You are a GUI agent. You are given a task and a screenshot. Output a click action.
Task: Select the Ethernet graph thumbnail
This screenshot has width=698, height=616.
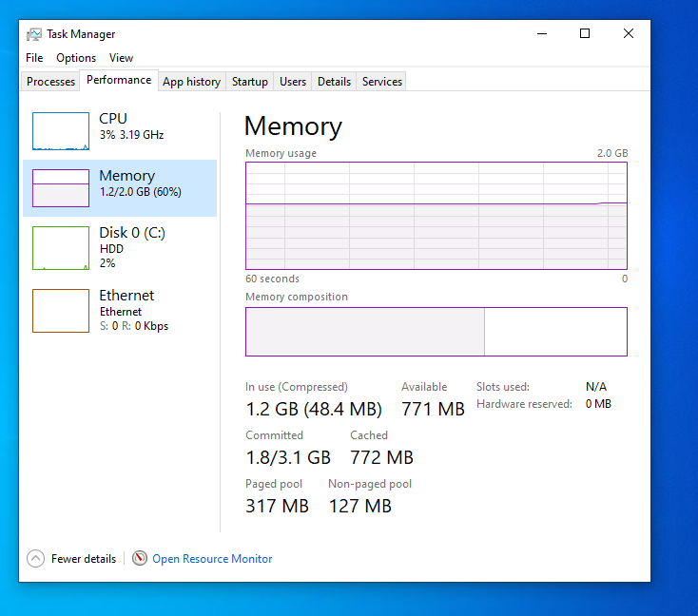(x=61, y=311)
